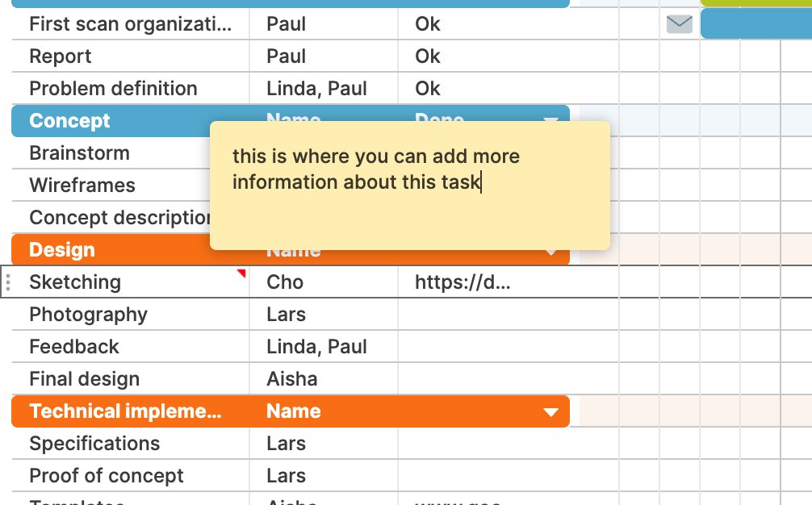The image size is (812, 505).
Task: Click Lars in Proof of concept row
Action: (286, 476)
